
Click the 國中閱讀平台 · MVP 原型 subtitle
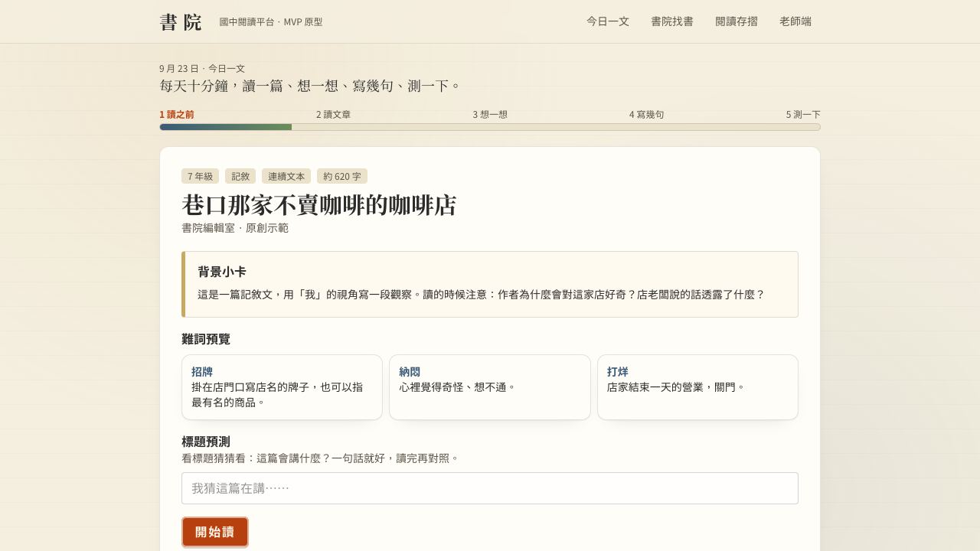click(x=271, y=22)
